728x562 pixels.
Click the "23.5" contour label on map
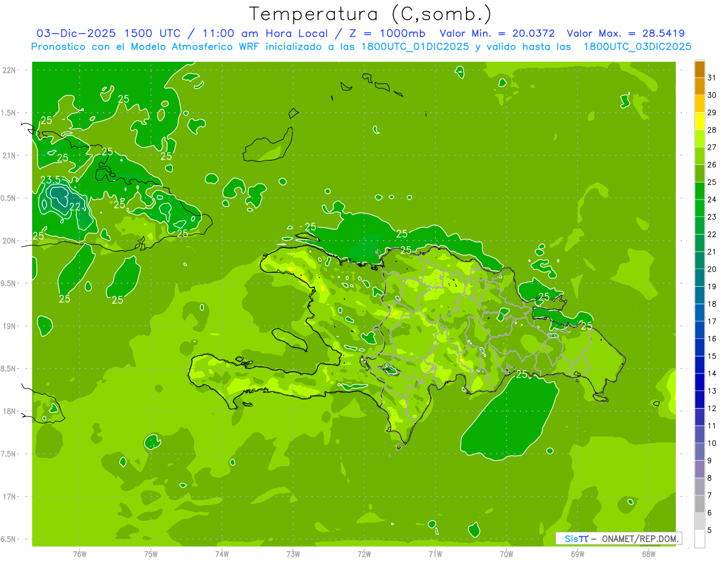50,180
